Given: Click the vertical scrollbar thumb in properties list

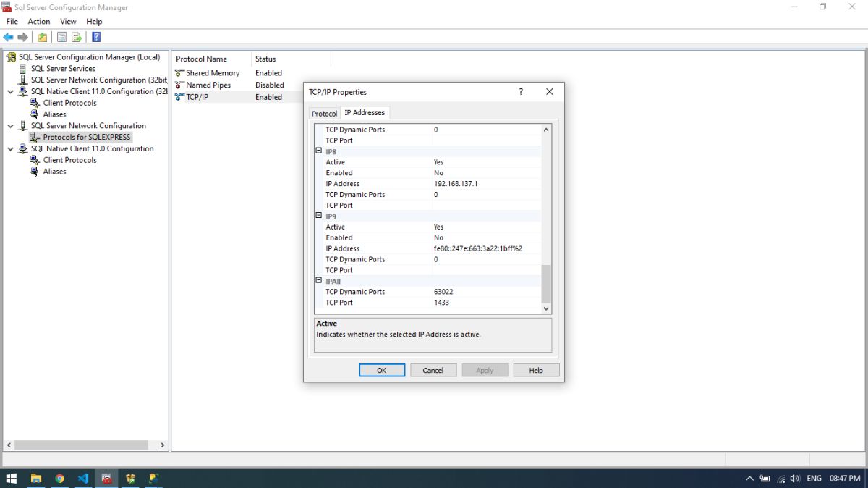Looking at the screenshot, I should 546,283.
